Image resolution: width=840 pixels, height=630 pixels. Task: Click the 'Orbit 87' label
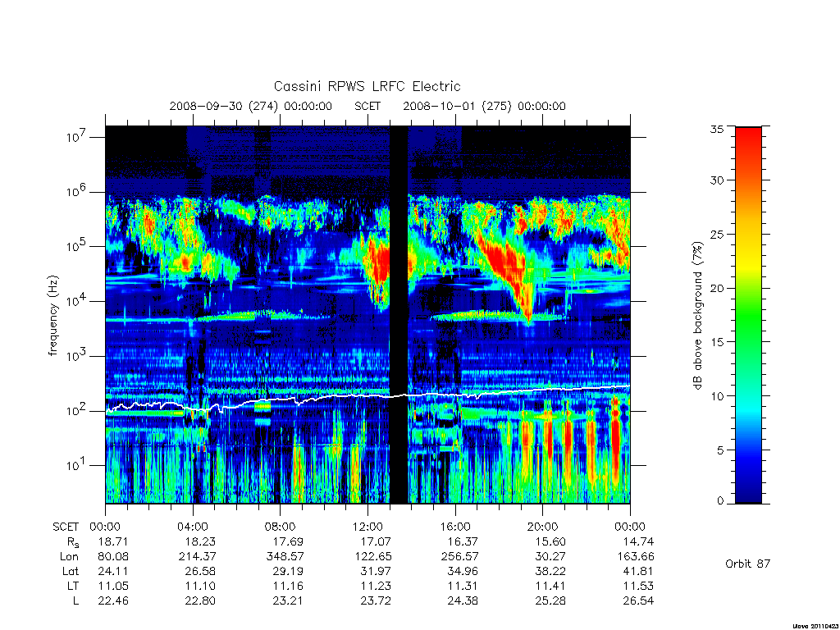click(748, 564)
